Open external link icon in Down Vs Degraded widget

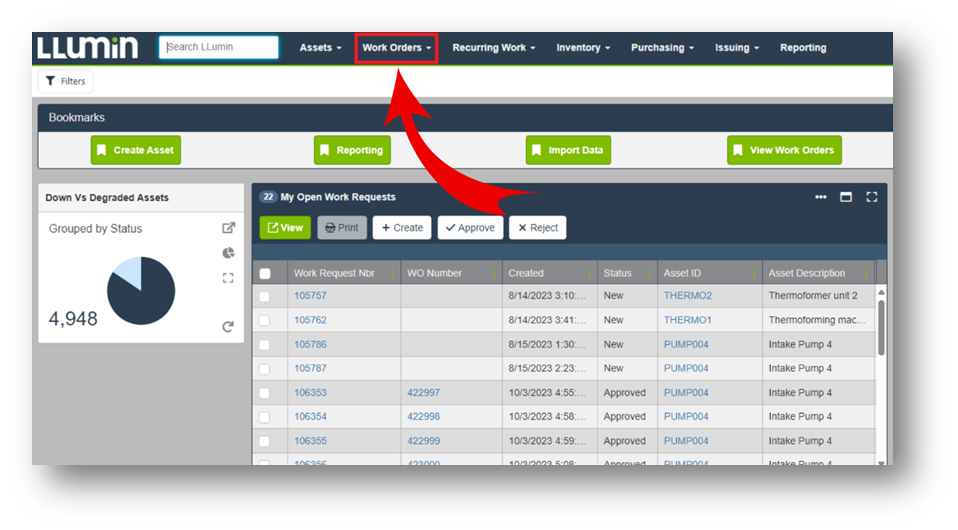point(228,228)
